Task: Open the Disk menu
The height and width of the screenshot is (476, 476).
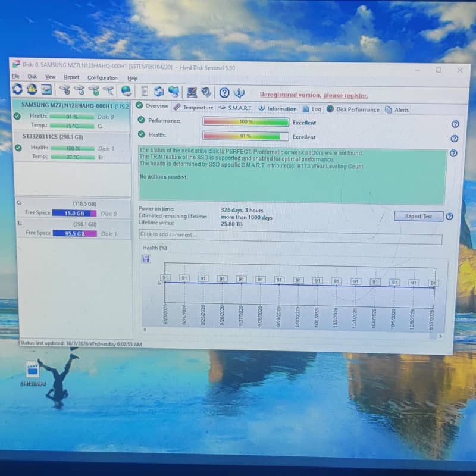Action: (32, 77)
